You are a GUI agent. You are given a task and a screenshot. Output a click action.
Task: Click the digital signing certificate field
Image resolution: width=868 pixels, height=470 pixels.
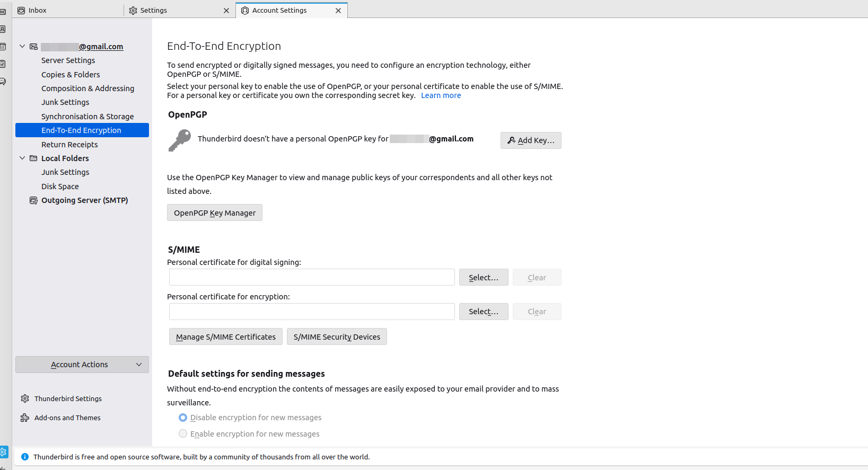[x=312, y=277]
